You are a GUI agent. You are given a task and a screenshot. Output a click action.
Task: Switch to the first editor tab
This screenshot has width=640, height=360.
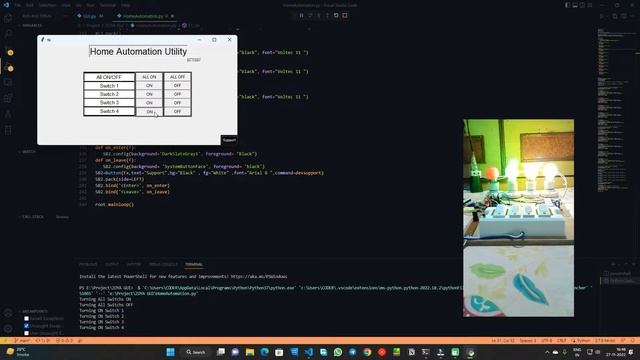point(90,16)
